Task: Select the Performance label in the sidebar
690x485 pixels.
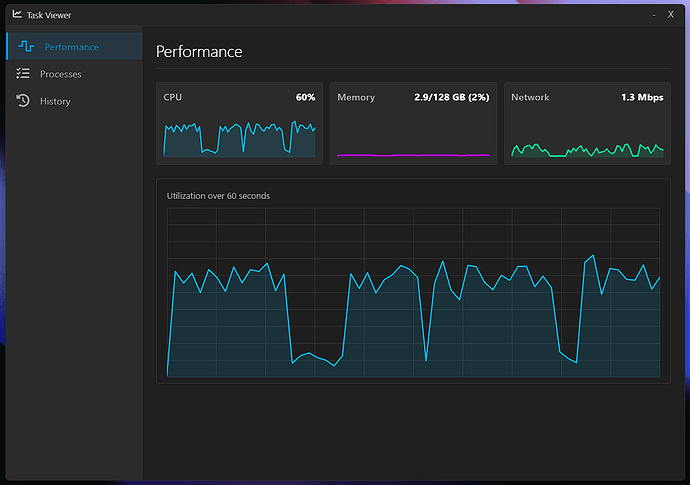Action: 71,47
